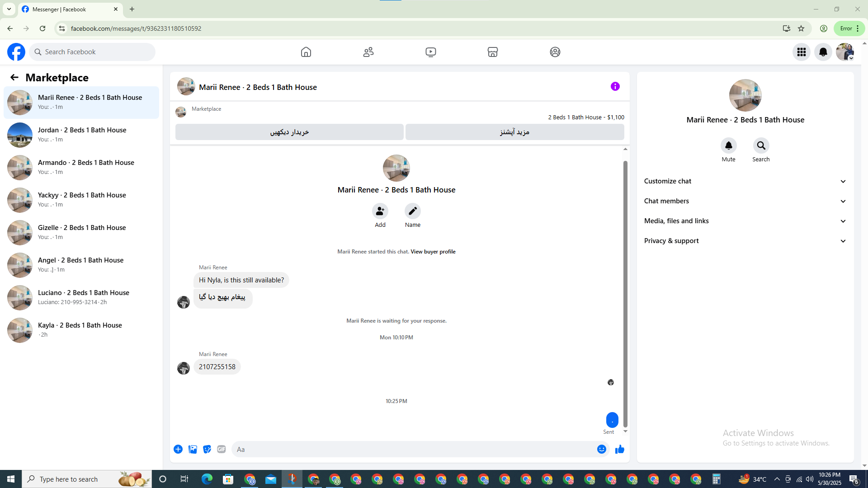The width and height of the screenshot is (868, 488).
Task: Click the خریدار دیکھیں button
Action: (x=289, y=132)
